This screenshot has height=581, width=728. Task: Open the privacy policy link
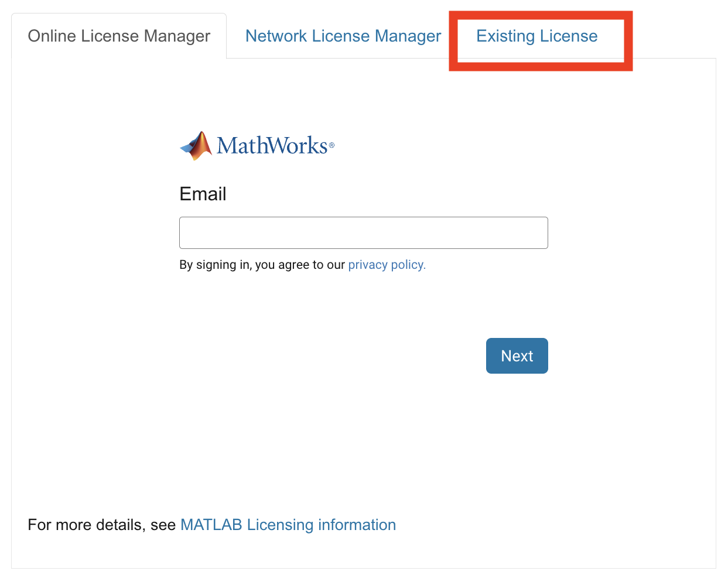pos(387,265)
